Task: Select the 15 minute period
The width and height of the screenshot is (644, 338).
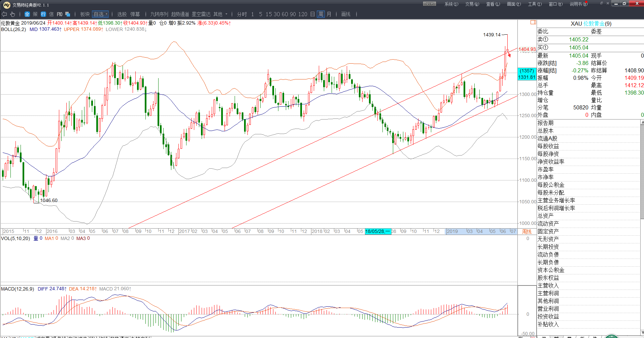Action: click(269, 14)
